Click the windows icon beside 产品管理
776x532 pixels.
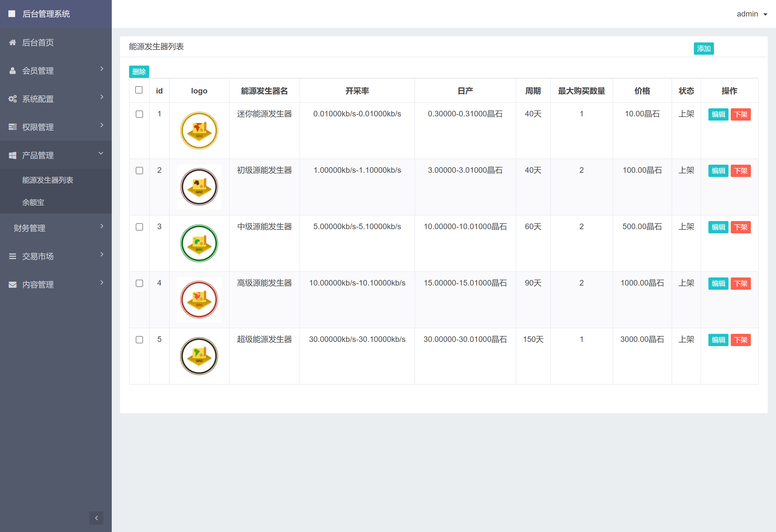[12, 155]
